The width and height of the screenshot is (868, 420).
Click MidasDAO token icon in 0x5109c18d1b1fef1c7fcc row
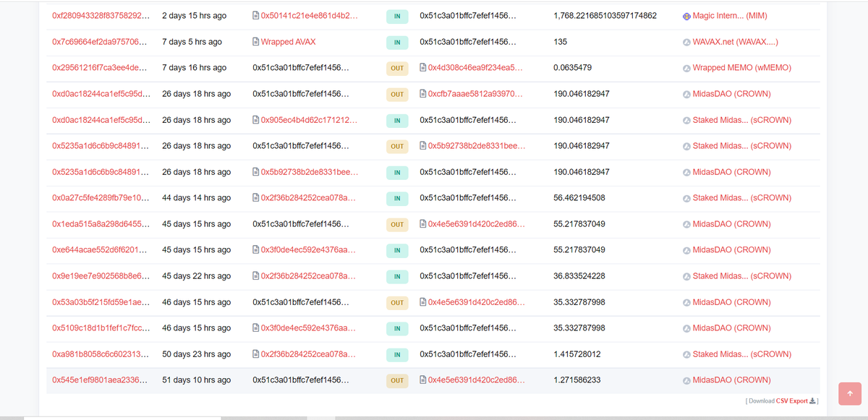[686, 328]
